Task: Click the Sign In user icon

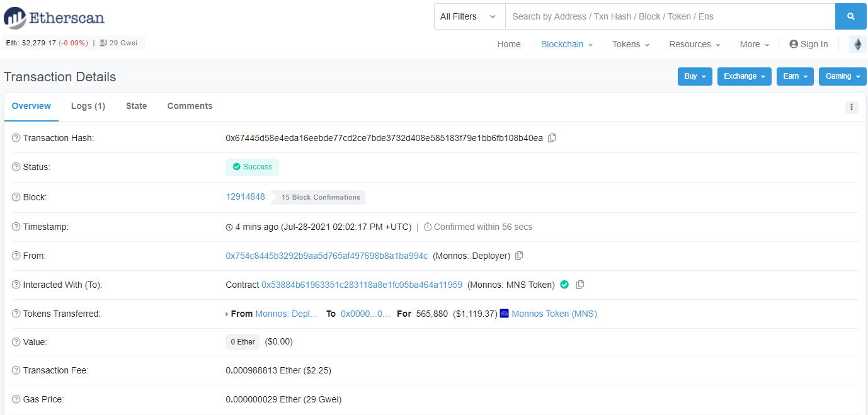Action: click(794, 44)
